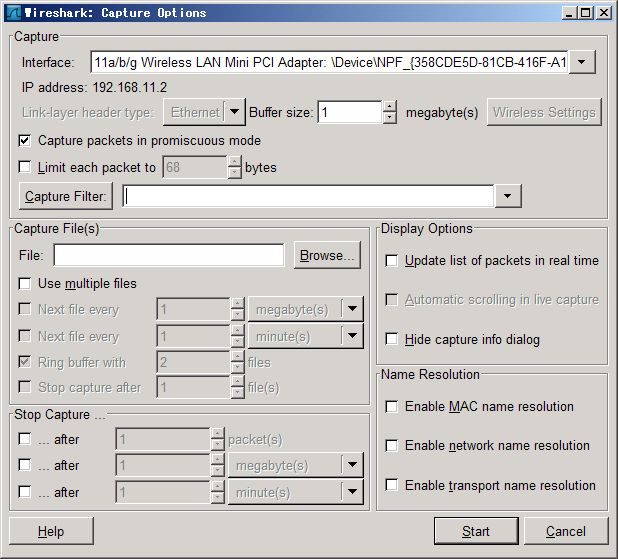The image size is (618, 559).
Task: Click the Buffer size value field
Action: pos(350,112)
